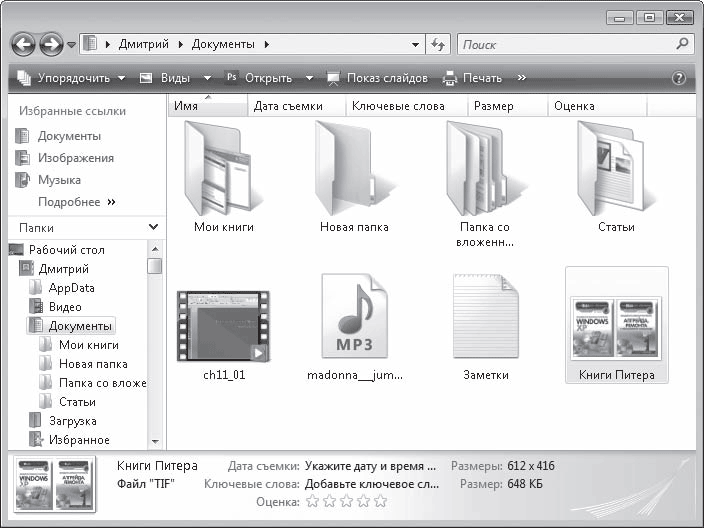Click the Forward navigation arrow button
This screenshot has height=528, width=704.
coord(51,45)
